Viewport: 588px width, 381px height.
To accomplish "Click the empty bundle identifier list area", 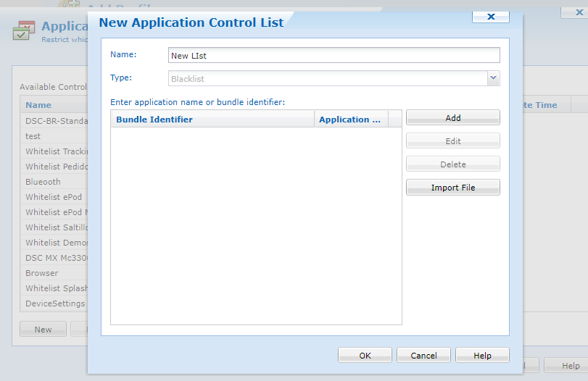I will pos(255,225).
